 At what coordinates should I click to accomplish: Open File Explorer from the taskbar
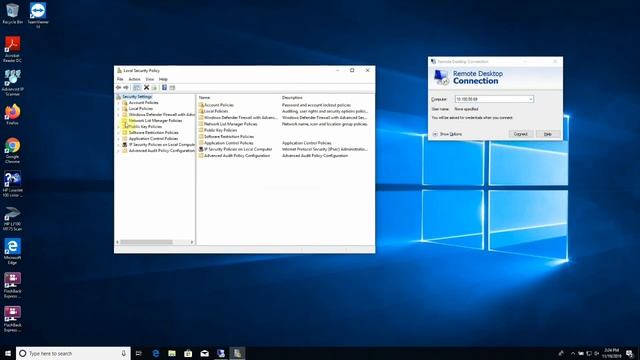click(x=172, y=353)
